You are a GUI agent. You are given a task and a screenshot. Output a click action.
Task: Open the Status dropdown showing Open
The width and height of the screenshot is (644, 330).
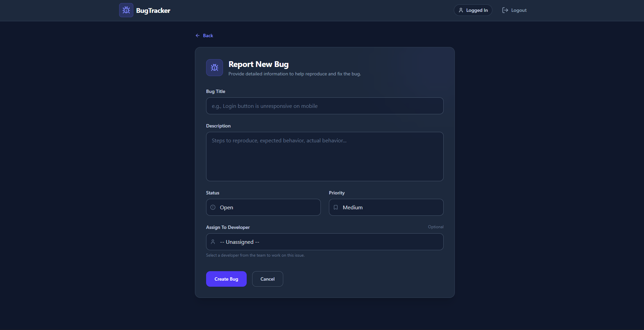click(x=263, y=207)
